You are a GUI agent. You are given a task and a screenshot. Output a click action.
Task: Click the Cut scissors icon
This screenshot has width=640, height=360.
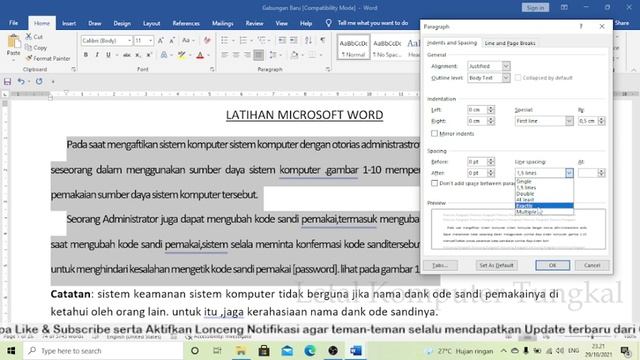click(29, 36)
